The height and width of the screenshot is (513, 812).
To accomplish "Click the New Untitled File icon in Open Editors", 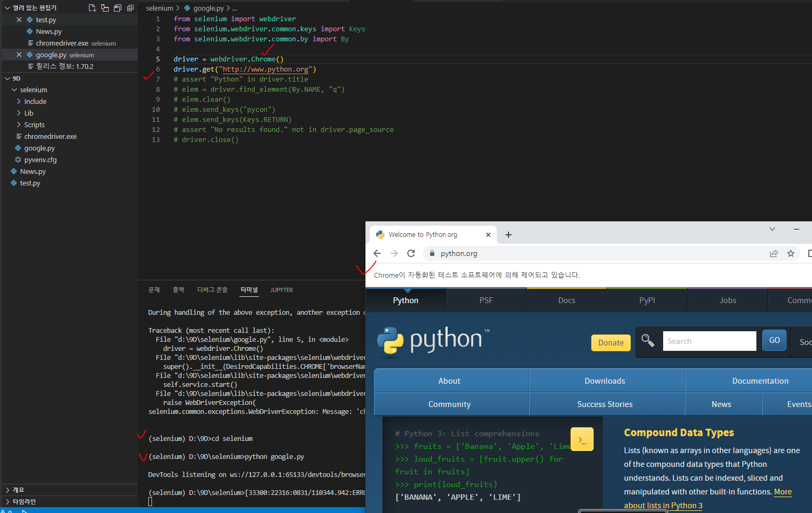I will (x=92, y=8).
